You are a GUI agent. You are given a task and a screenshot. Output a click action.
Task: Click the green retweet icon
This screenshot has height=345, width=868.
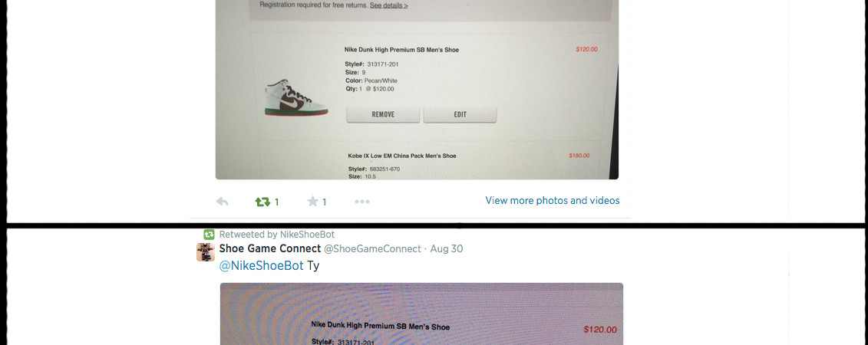pos(262,202)
